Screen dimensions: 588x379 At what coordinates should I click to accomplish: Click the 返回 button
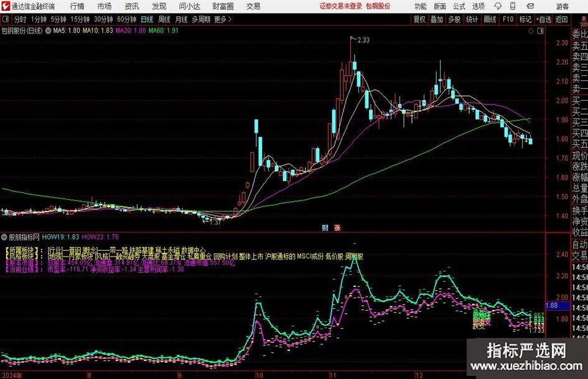coord(561,19)
